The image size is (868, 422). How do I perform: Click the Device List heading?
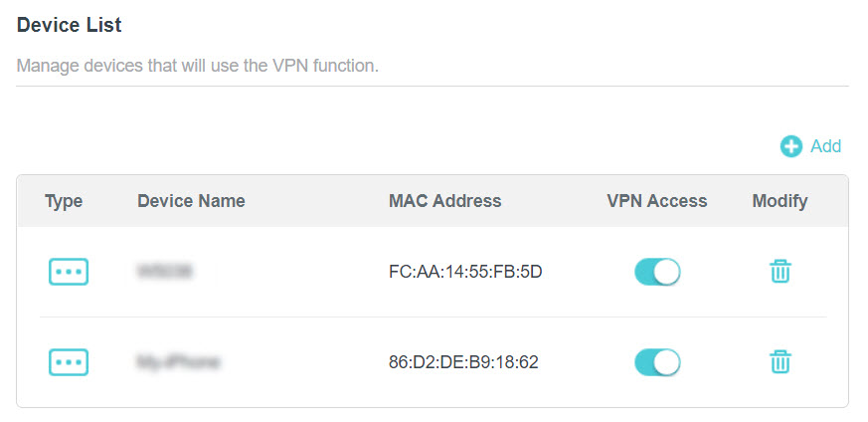pos(70,24)
